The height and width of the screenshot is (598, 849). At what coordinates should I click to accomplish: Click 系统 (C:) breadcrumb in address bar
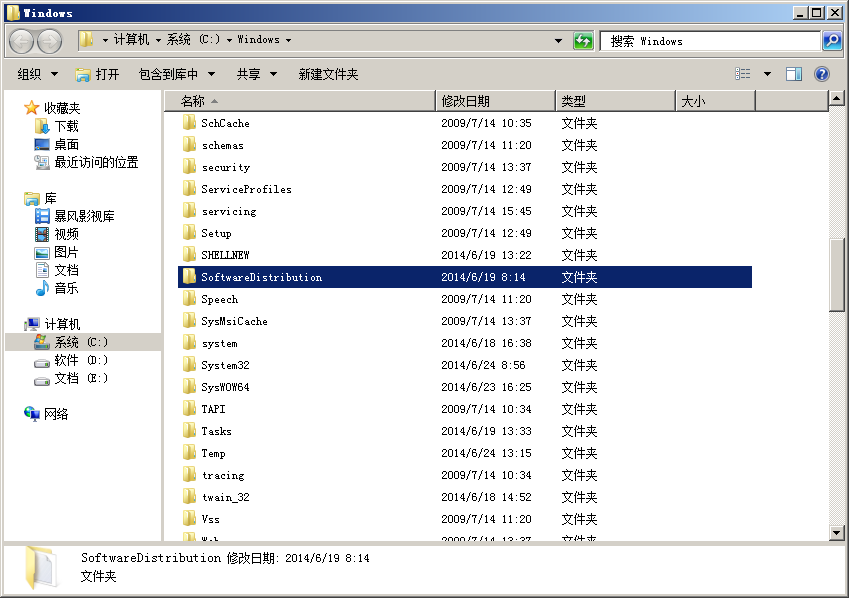point(193,40)
